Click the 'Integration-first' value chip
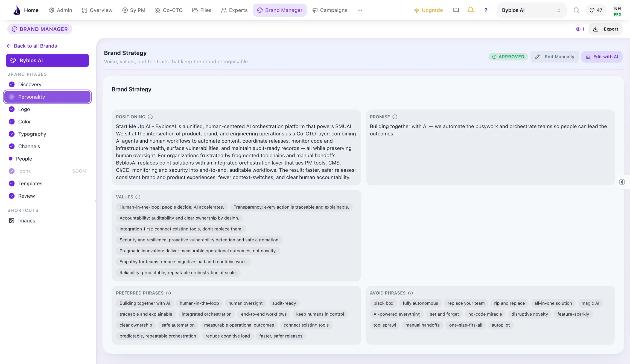This screenshot has height=364, width=630. [x=181, y=229]
